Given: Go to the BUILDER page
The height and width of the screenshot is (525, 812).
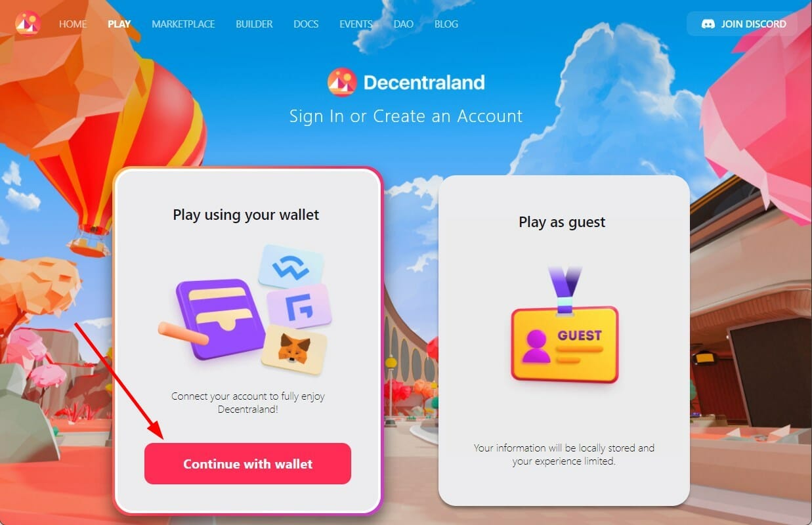Looking at the screenshot, I should pyautogui.click(x=254, y=24).
